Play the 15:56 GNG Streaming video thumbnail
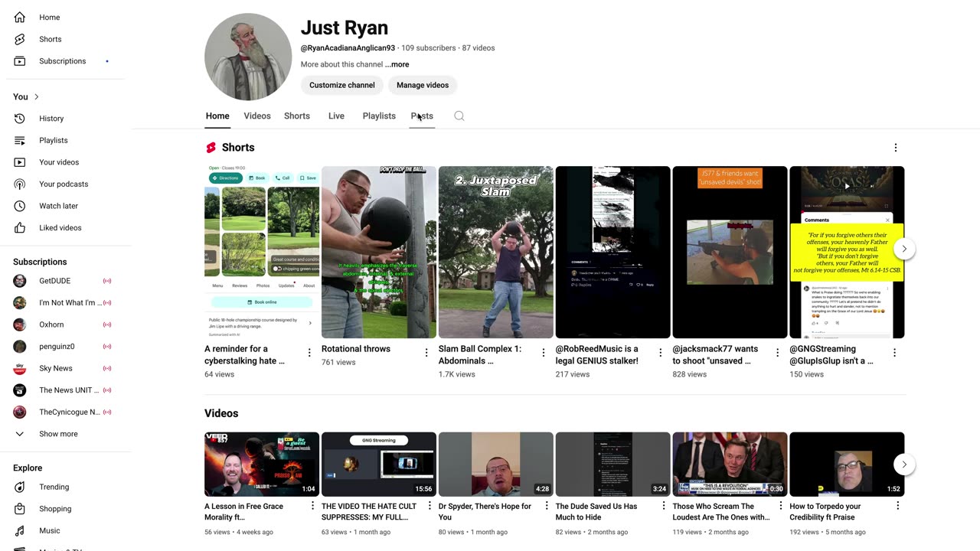This screenshot has height=551, width=980. click(379, 465)
